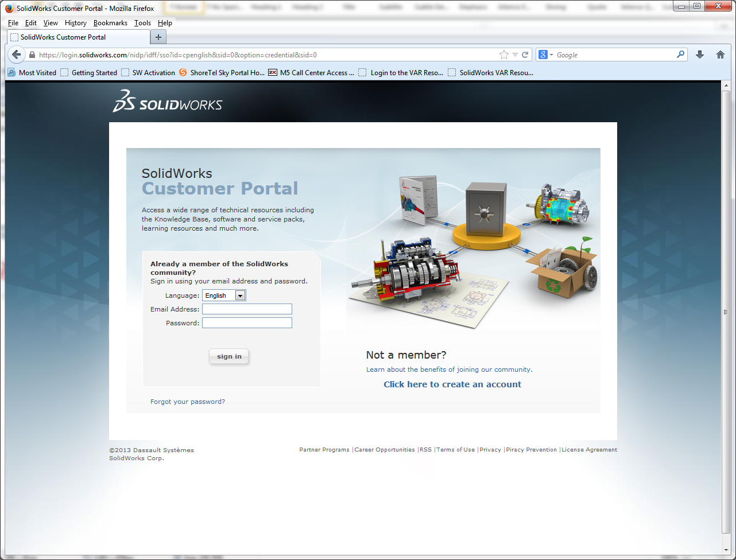736x560 pixels.
Task: Open the File menu
Action: click(x=13, y=23)
